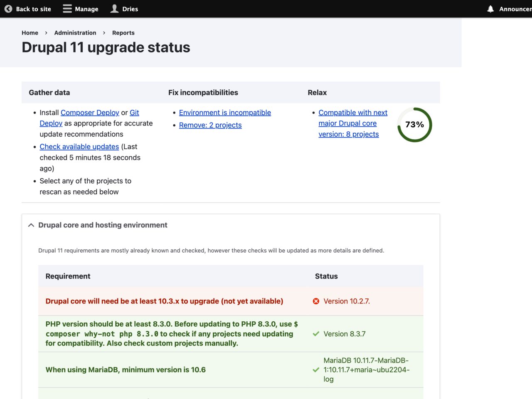Screen dimensions: 532x399
Task: Click the Dries user profile icon
Action: click(x=114, y=8)
